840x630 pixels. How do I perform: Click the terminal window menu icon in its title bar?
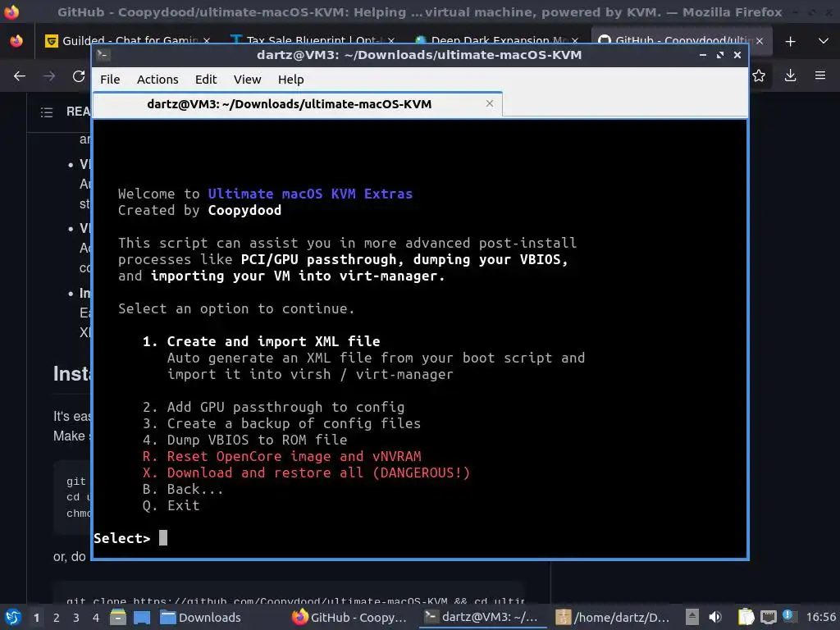pos(103,55)
